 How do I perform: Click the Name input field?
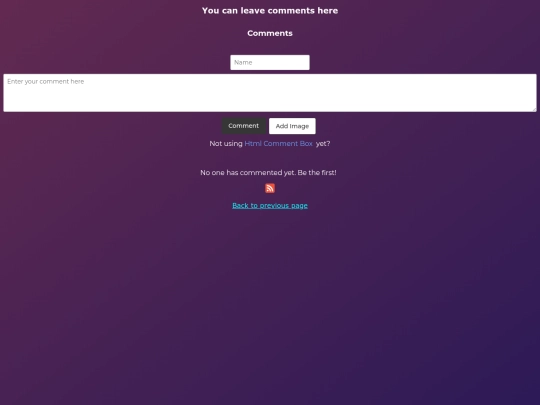pos(270,62)
